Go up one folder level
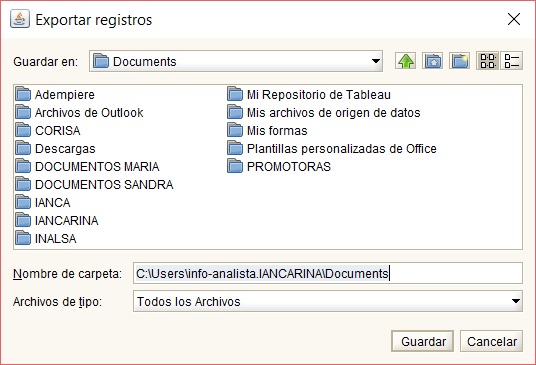 pyautogui.click(x=405, y=62)
